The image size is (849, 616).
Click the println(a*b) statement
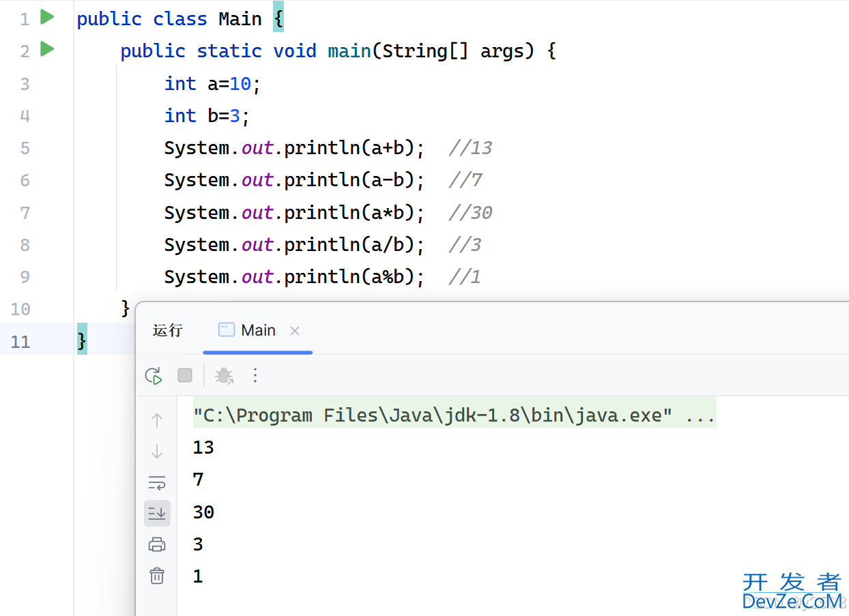click(295, 213)
